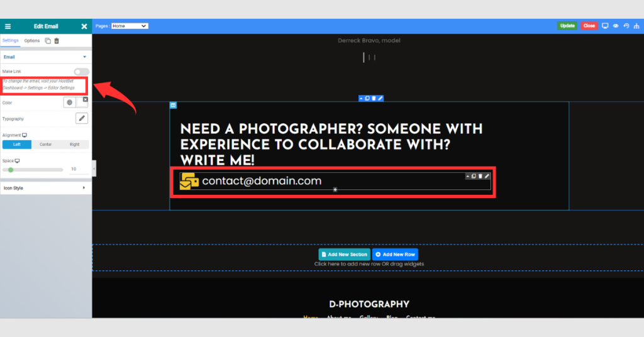Image resolution: width=644 pixels, height=337 pixels.
Task: Click the yellow envelope email icon
Action: pyautogui.click(x=189, y=181)
